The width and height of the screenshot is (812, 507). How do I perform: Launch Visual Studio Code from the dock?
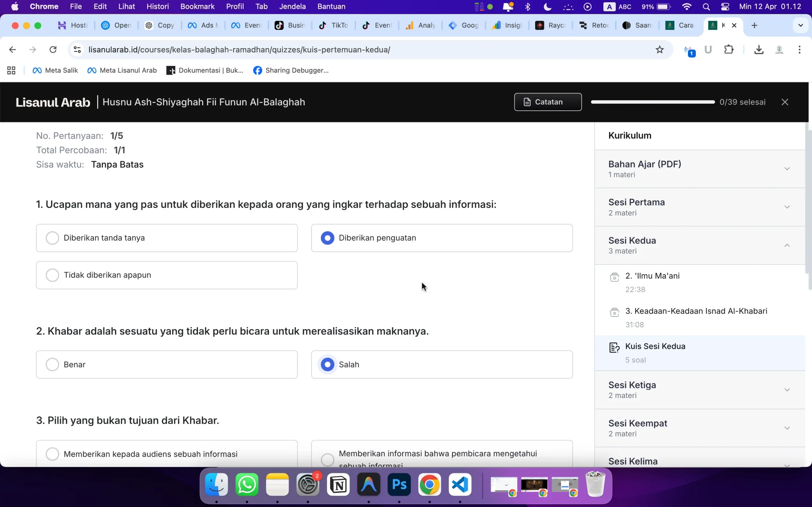(x=460, y=485)
